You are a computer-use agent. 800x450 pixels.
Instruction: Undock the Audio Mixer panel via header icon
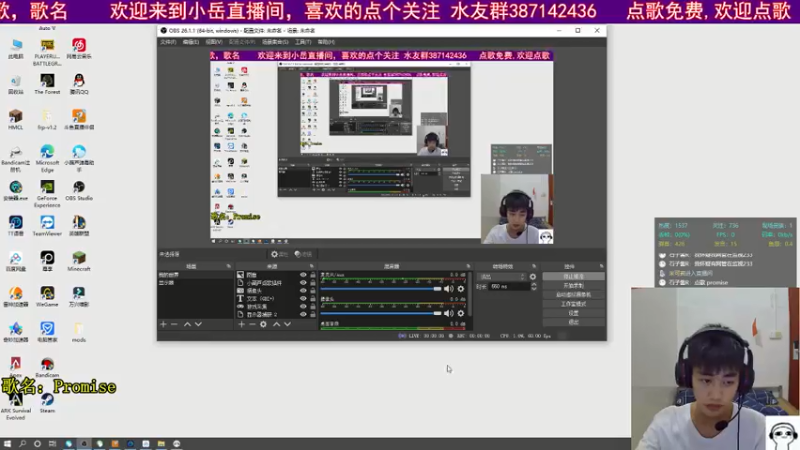pyautogui.click(x=468, y=266)
